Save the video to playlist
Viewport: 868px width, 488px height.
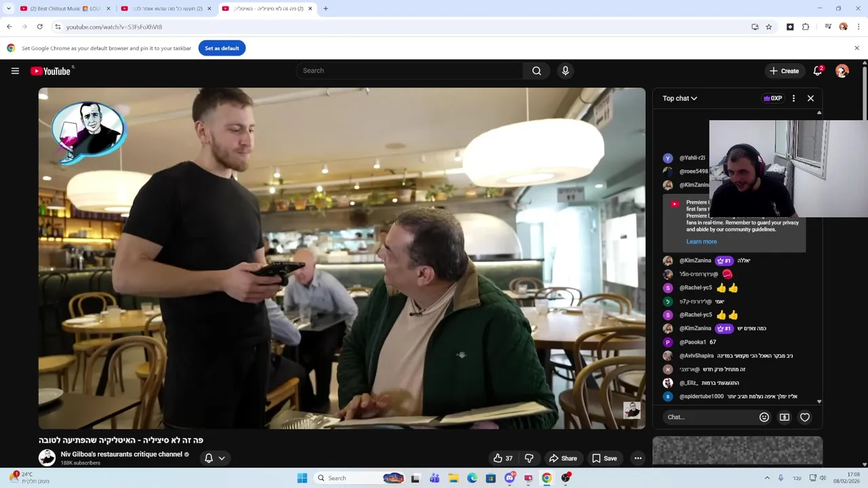[605, 458]
